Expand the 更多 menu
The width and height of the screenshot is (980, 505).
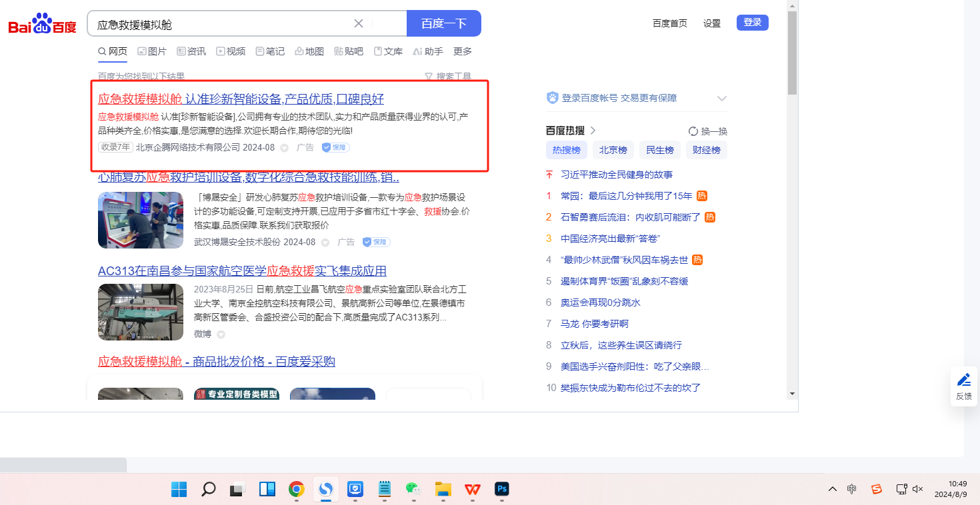pyautogui.click(x=463, y=51)
